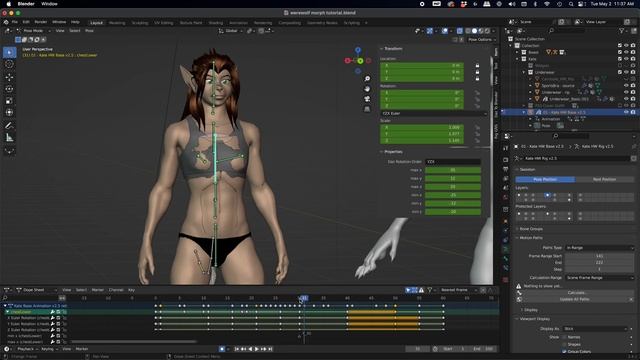Select the Transform tool
The image size is (640, 360).
[x=9, y=112]
